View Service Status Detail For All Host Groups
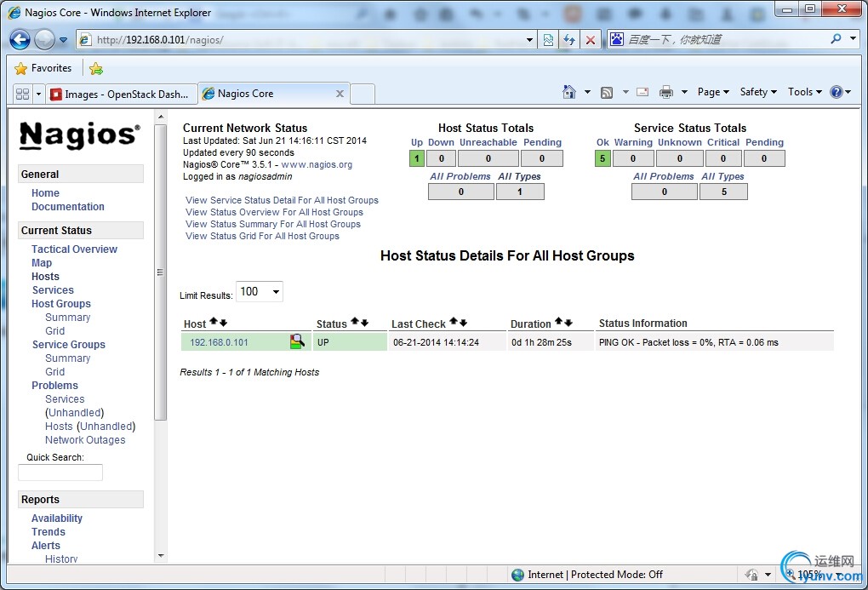 coord(282,201)
